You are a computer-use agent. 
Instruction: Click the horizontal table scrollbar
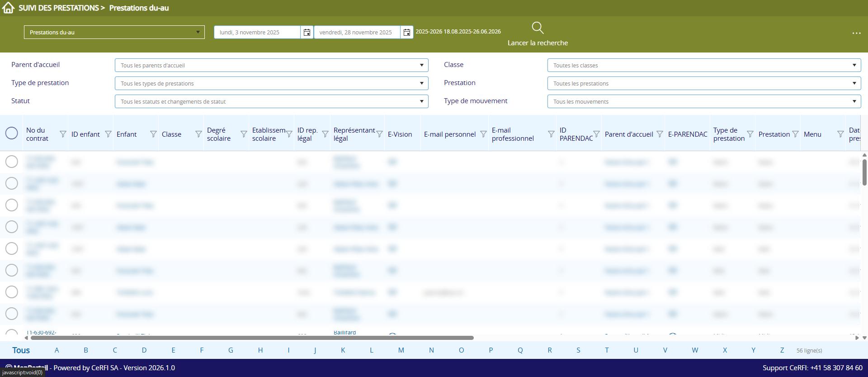252,338
